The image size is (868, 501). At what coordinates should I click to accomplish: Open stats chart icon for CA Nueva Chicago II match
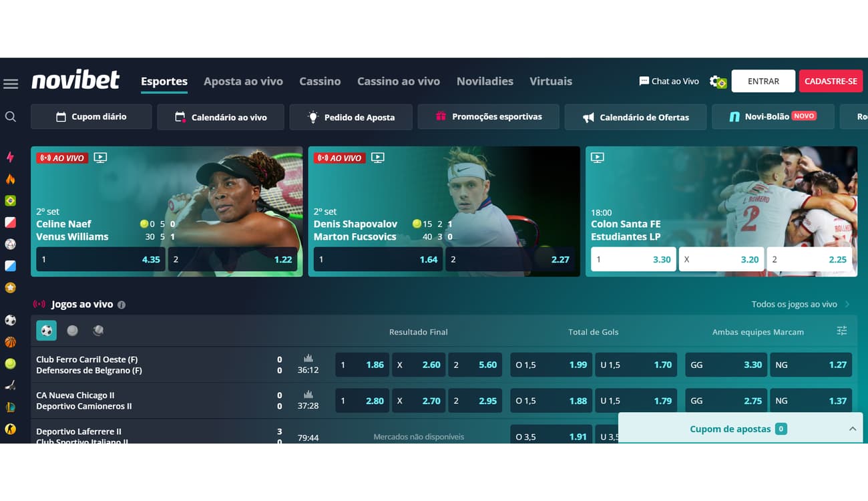(308, 395)
